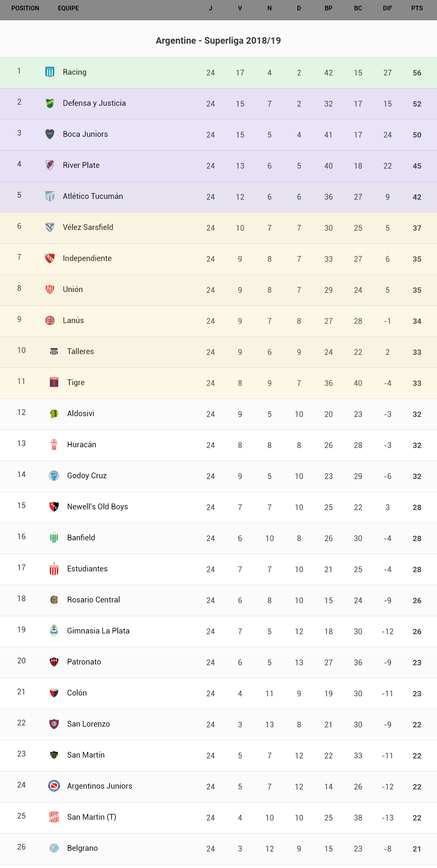
Task: Click the Argentinos Juniors crest icon
Action: click(54, 786)
